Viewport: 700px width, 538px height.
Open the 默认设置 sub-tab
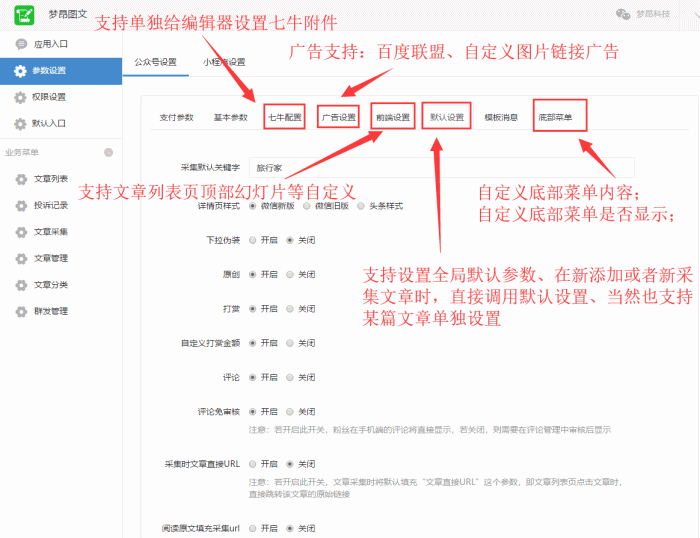[447, 117]
